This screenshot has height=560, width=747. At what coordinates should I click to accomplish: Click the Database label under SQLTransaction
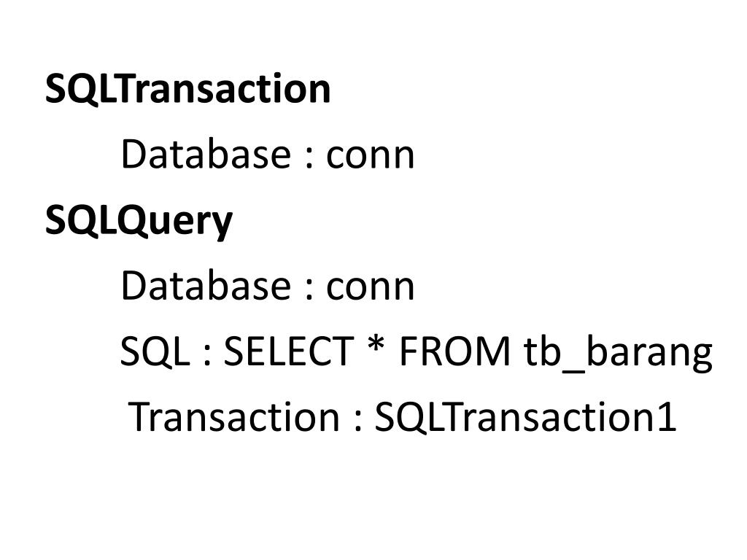coord(206,154)
